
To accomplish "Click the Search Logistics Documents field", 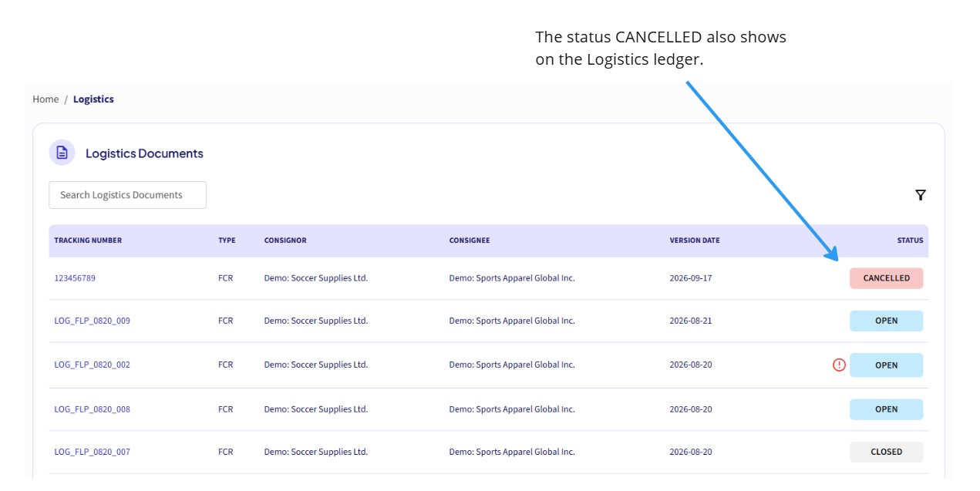I will pos(127,195).
